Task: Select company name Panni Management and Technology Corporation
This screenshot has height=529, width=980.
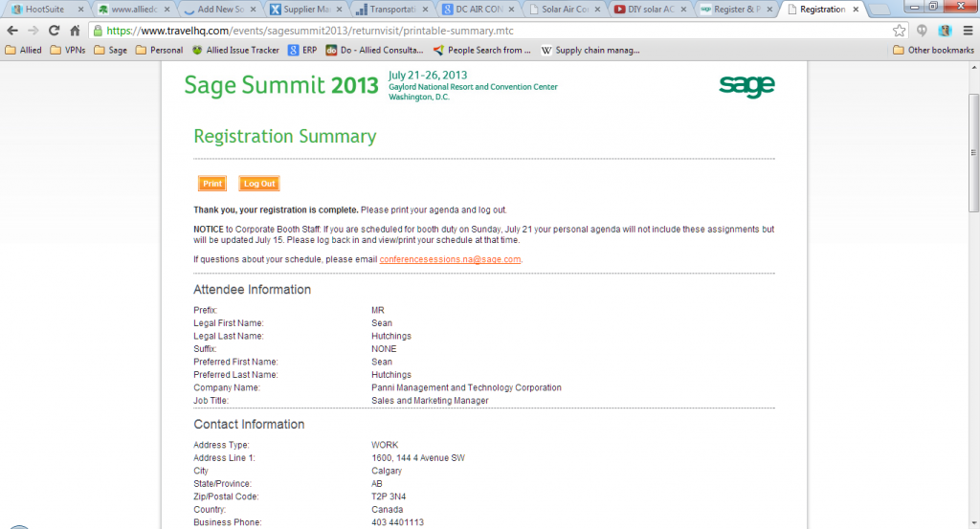Action: [466, 387]
